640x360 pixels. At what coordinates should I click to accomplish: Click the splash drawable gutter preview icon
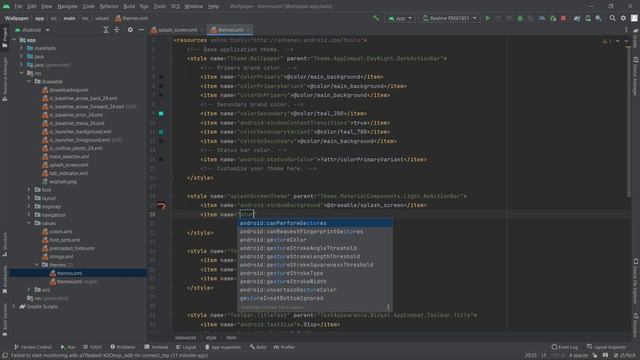click(162, 205)
